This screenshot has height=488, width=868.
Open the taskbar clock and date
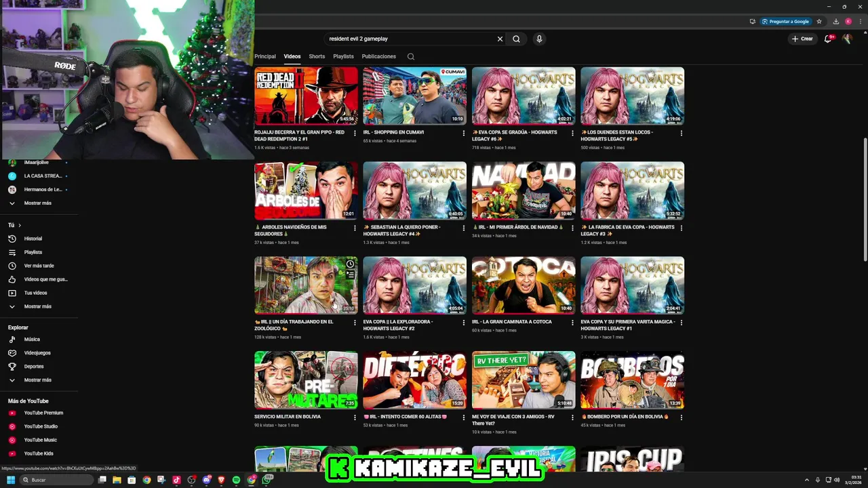(x=854, y=480)
